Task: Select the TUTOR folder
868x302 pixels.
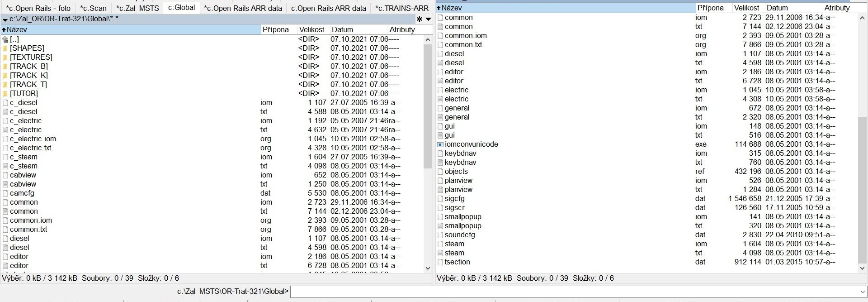Action: [x=24, y=94]
